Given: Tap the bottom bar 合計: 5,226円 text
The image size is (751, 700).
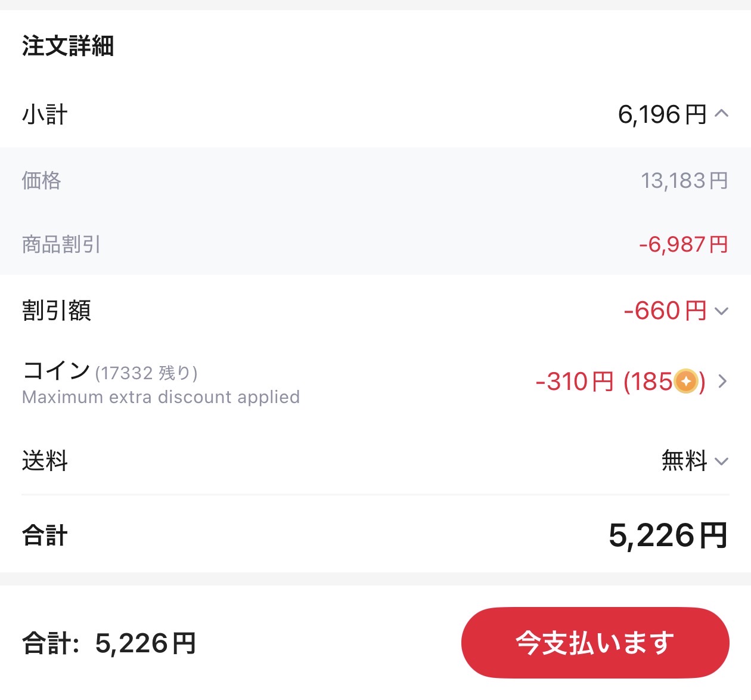Looking at the screenshot, I should pos(109,643).
